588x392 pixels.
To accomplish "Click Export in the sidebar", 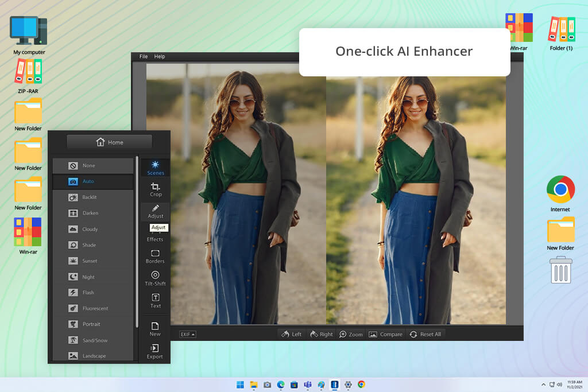I will [x=155, y=351].
